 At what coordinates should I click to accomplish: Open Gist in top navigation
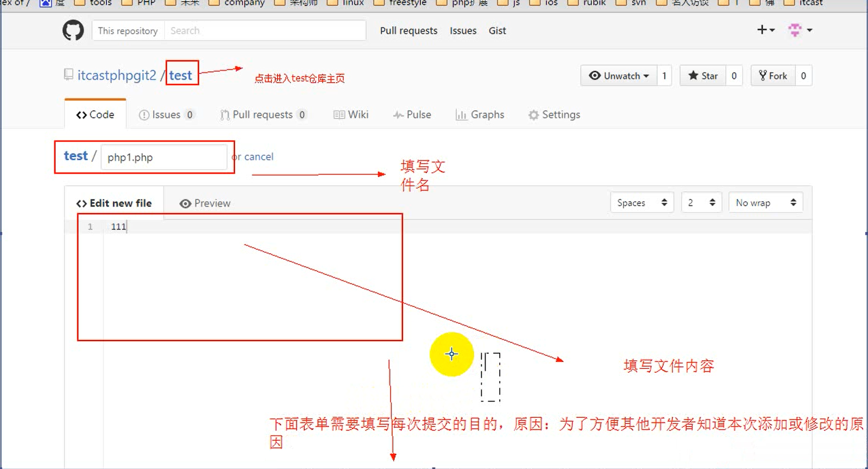(x=497, y=31)
